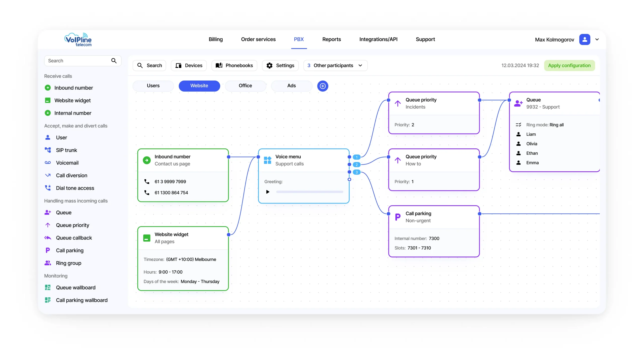Pick the Voicemail icon in sidebar
Viewport: 644px width, 360px height.
tap(48, 163)
